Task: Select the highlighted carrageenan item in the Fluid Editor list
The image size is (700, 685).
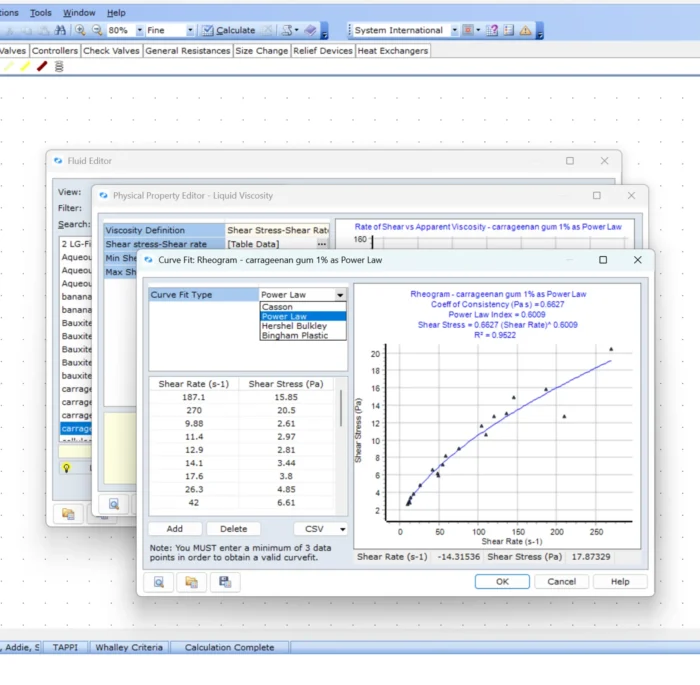Action: tap(76, 428)
